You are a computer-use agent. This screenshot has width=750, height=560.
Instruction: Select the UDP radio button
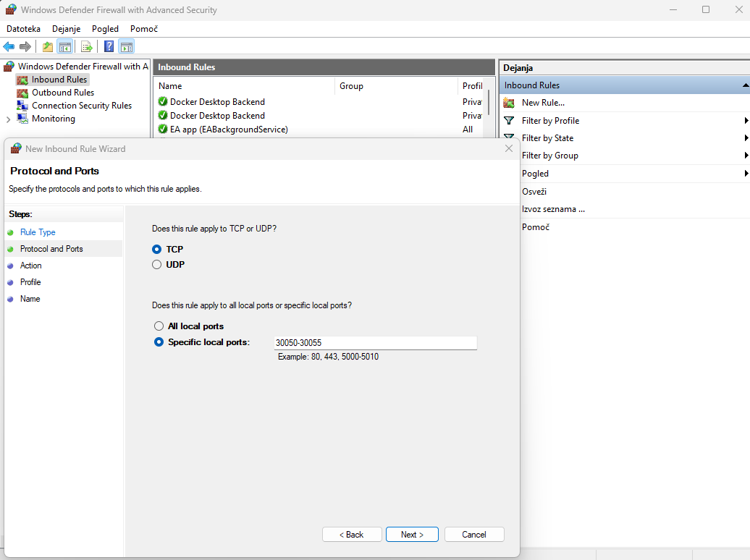pyautogui.click(x=157, y=265)
